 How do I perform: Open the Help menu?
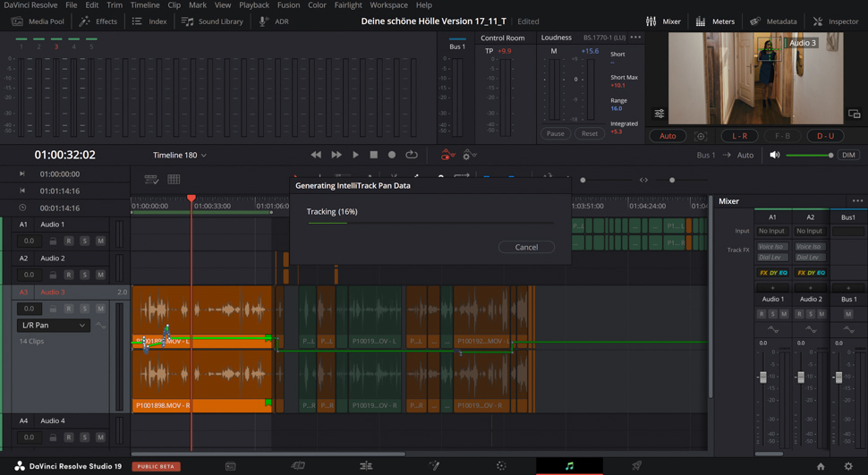424,5
